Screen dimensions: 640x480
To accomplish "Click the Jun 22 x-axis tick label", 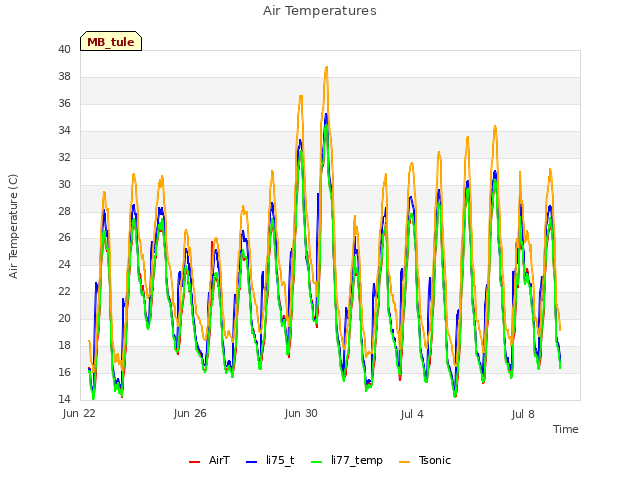I will (79, 413).
